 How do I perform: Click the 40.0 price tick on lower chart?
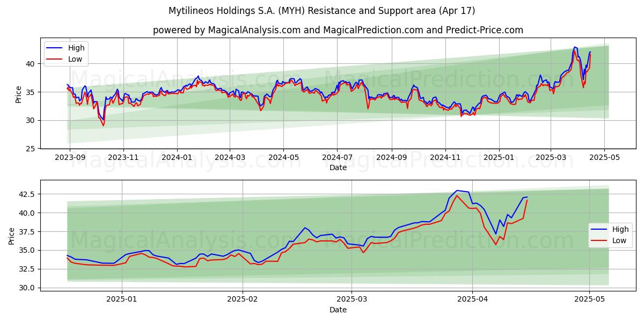coord(28,213)
